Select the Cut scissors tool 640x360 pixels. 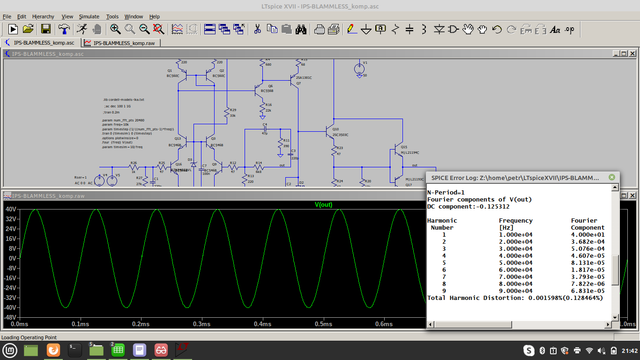257,29
